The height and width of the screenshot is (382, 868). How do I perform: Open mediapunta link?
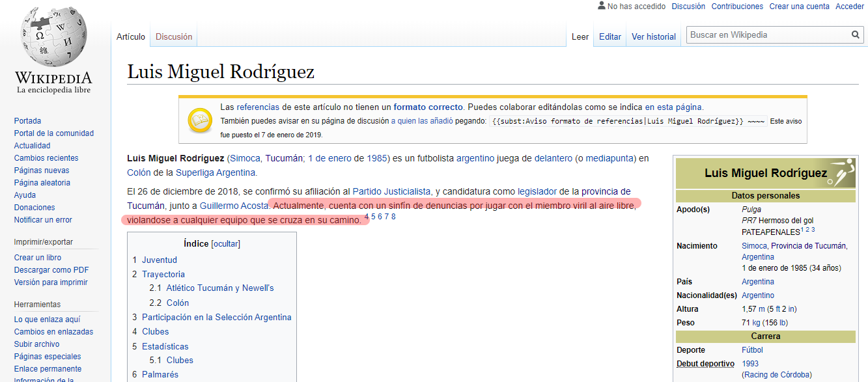click(609, 158)
